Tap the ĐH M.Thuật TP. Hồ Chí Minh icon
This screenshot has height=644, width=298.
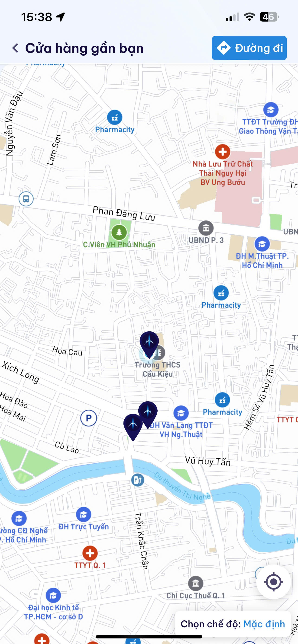tap(262, 244)
